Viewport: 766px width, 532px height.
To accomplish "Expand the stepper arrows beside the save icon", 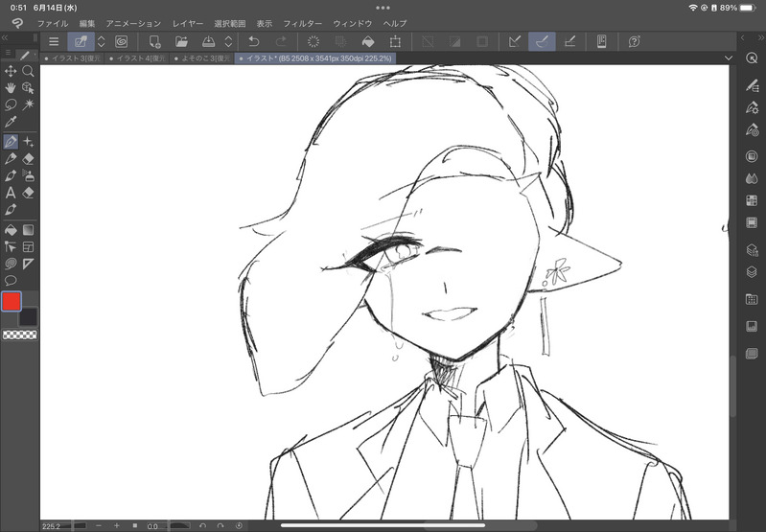I will coord(228,41).
